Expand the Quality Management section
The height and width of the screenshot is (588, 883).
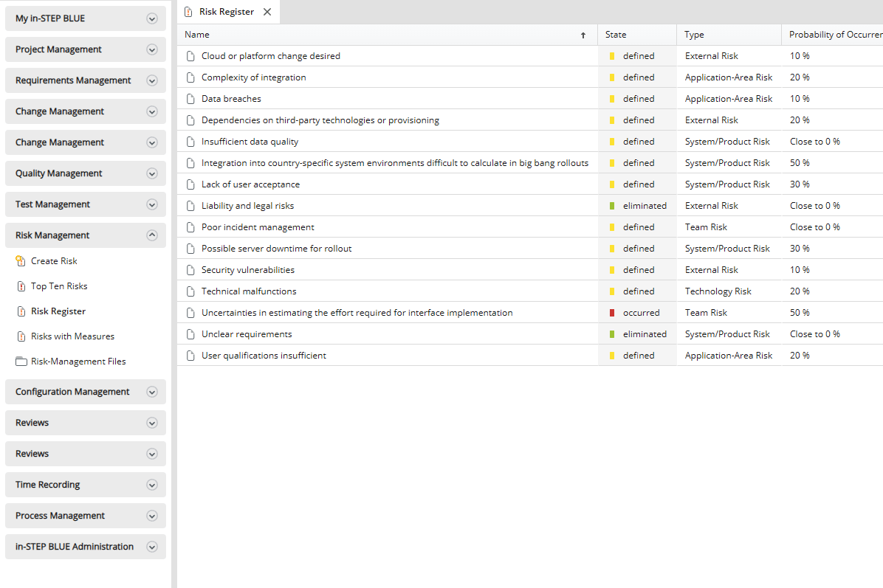click(x=153, y=173)
